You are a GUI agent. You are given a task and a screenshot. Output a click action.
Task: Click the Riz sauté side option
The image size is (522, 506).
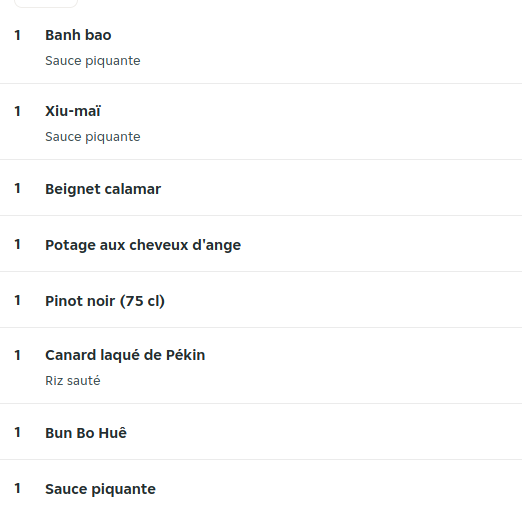[x=73, y=381]
